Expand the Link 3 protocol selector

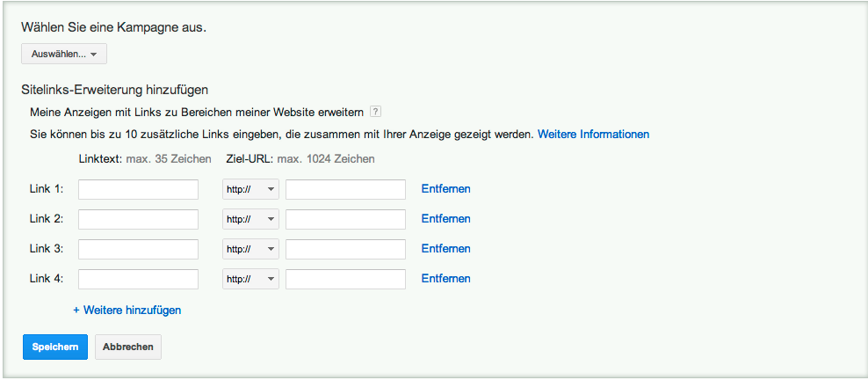250,249
